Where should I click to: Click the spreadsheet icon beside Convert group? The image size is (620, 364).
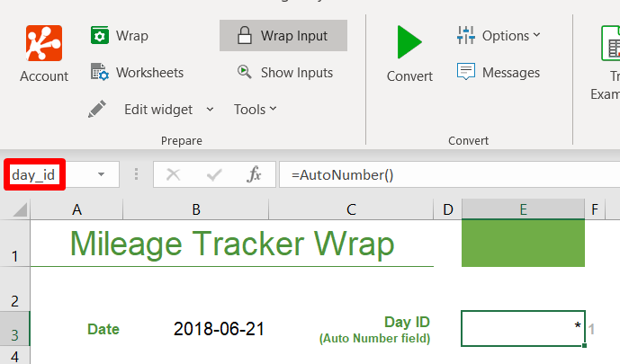611,43
